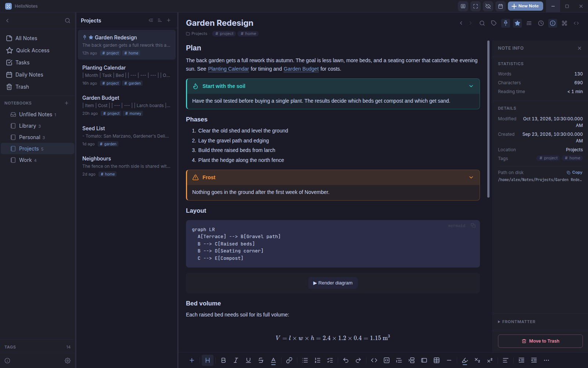Screen dimensions: 588x368
Task: Toggle pin on Garden Redesign note
Action: 506,23
